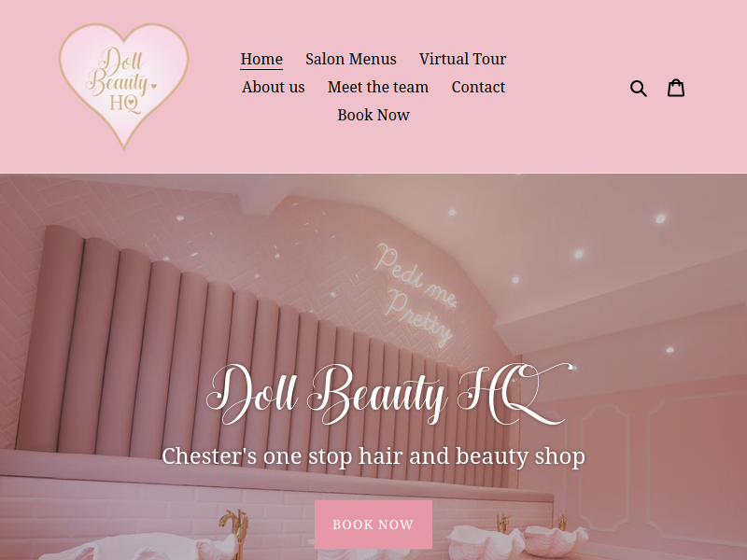Open the Meet the team link

(x=378, y=87)
